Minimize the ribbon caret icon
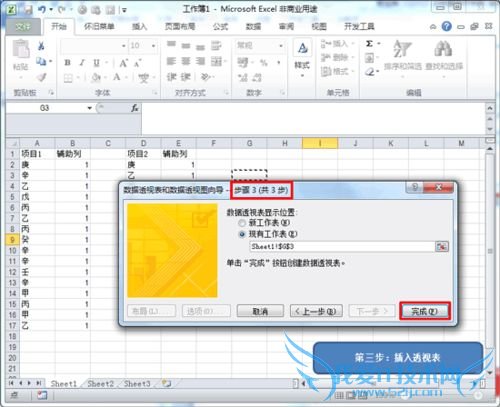This screenshot has height=407, width=500. [x=433, y=27]
